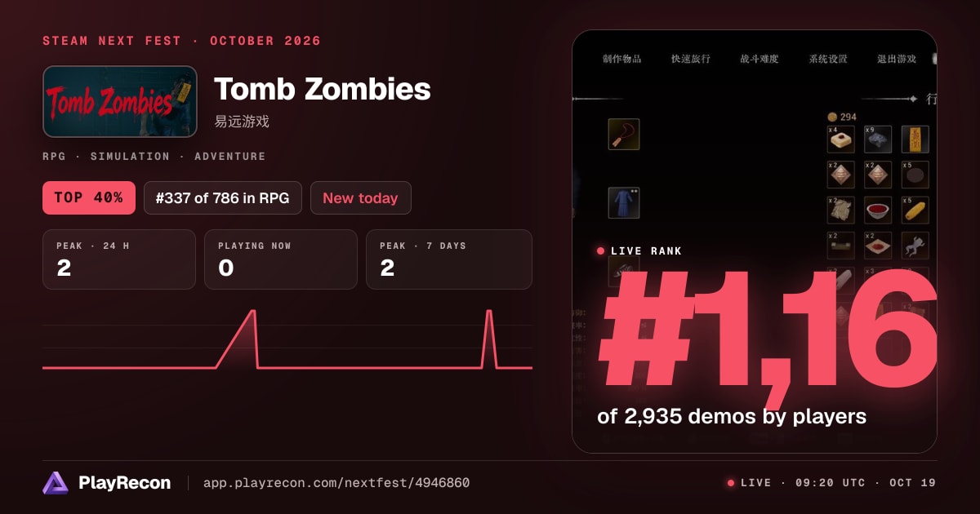This screenshot has width=980, height=514.
Task: Click the 294 gold amount
Action: coord(849,117)
